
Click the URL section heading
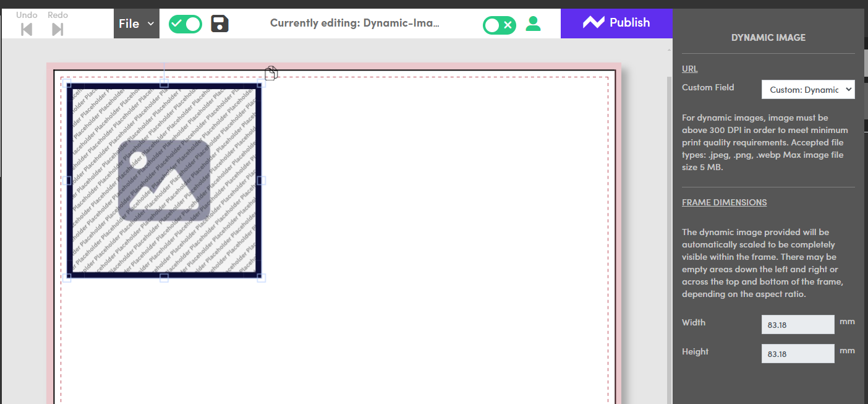point(689,69)
